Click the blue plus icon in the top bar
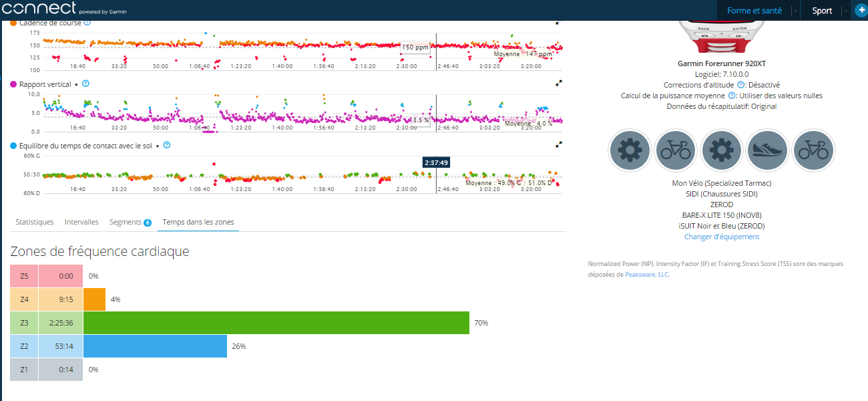 [x=861, y=10]
